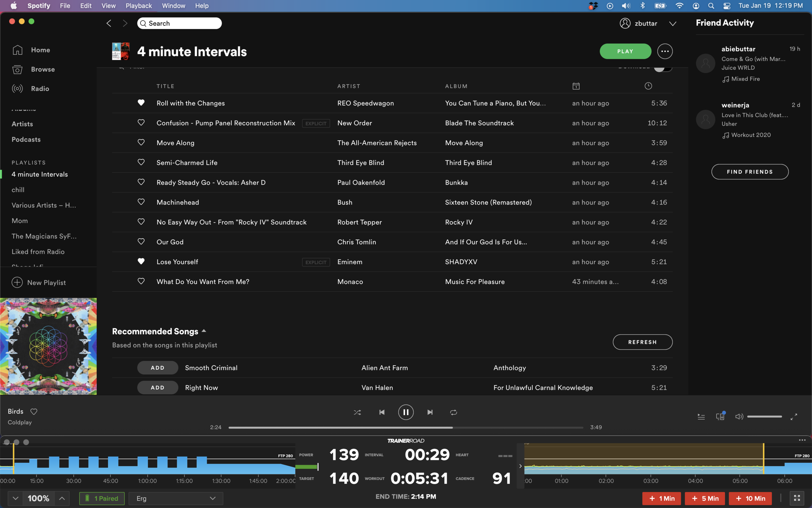This screenshot has height=508, width=812.
Task: Open the Window menu
Action: tap(173, 6)
